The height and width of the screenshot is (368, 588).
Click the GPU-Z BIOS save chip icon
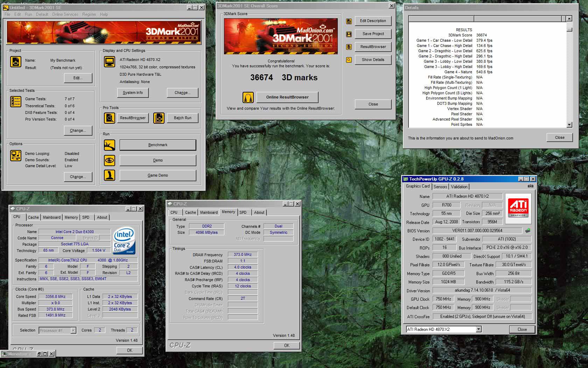coord(528,230)
